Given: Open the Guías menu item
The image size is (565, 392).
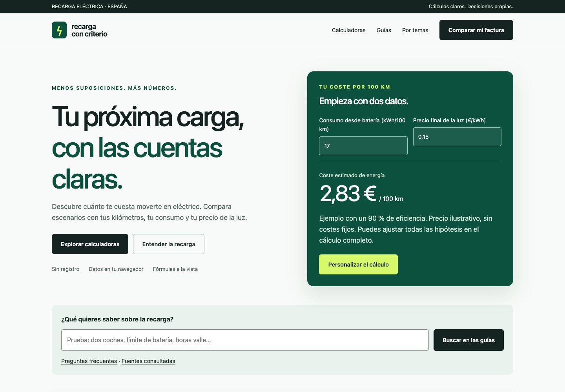Looking at the screenshot, I should coord(384,30).
